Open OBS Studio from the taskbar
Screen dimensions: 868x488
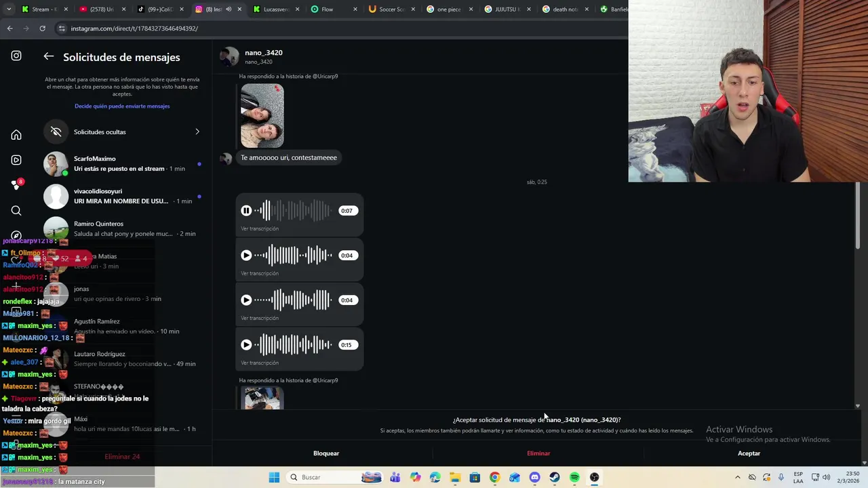(x=594, y=477)
